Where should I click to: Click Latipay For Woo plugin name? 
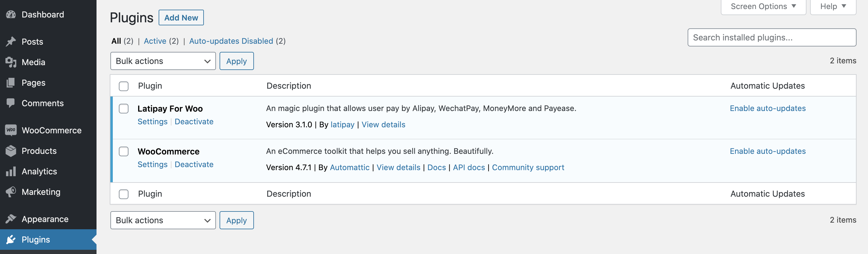(x=170, y=109)
